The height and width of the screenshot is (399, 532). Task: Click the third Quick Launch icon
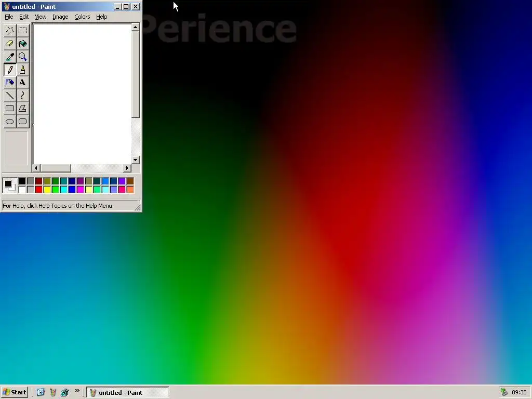(x=65, y=392)
